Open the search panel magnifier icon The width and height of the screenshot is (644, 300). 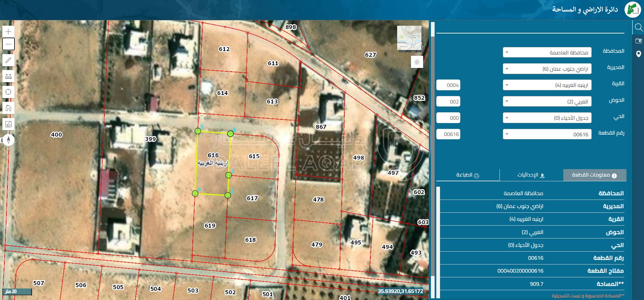point(638,27)
